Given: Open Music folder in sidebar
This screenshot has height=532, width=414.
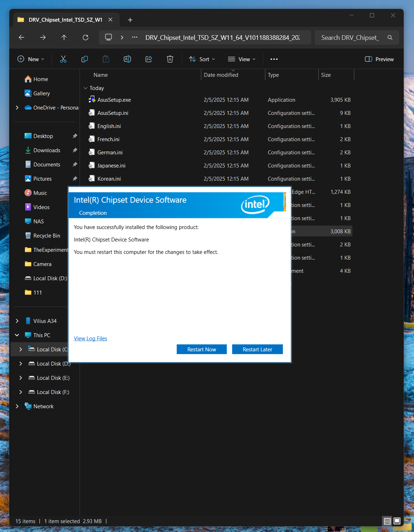Looking at the screenshot, I should 40,193.
